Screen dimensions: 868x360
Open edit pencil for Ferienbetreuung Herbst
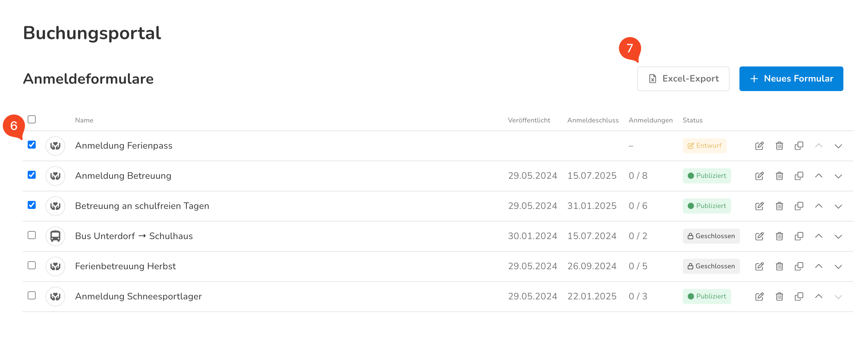[759, 266]
